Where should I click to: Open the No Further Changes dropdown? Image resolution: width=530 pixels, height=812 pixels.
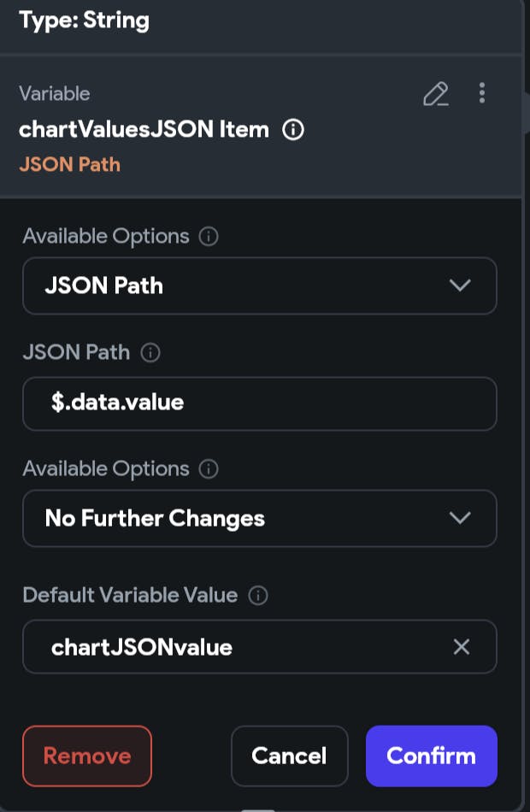click(260, 518)
